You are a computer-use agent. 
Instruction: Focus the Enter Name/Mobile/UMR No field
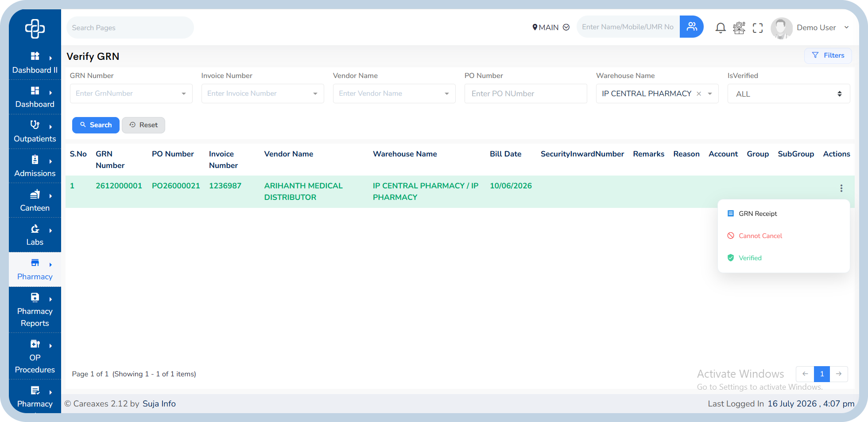(x=628, y=27)
